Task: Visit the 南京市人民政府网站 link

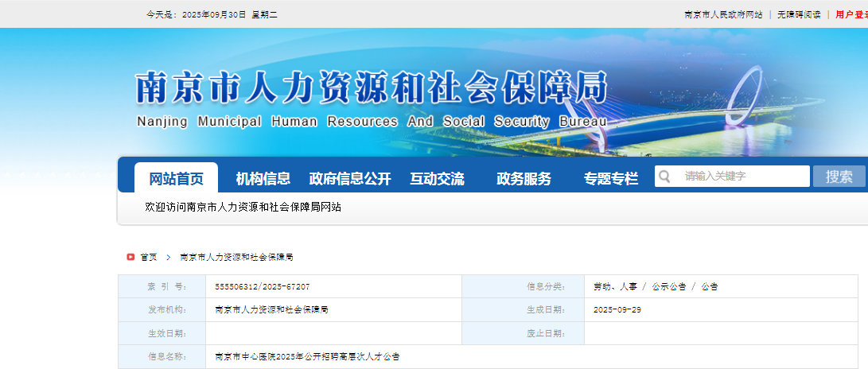Action: click(723, 14)
